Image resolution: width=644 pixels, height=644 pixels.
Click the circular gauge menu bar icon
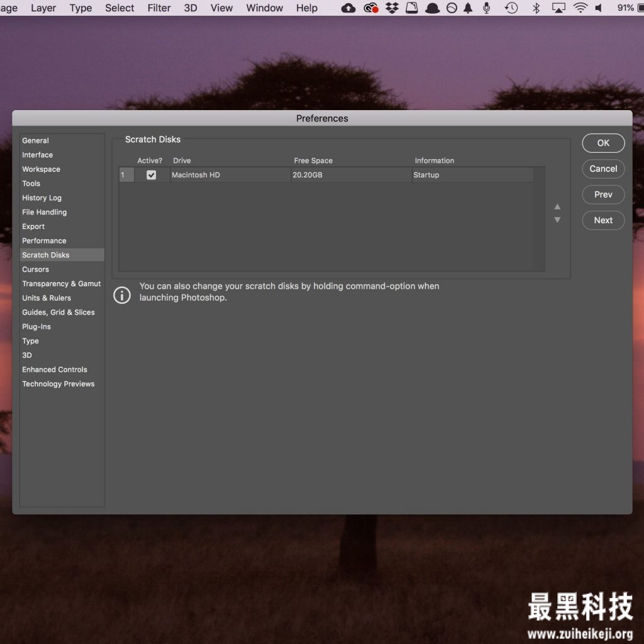452,8
